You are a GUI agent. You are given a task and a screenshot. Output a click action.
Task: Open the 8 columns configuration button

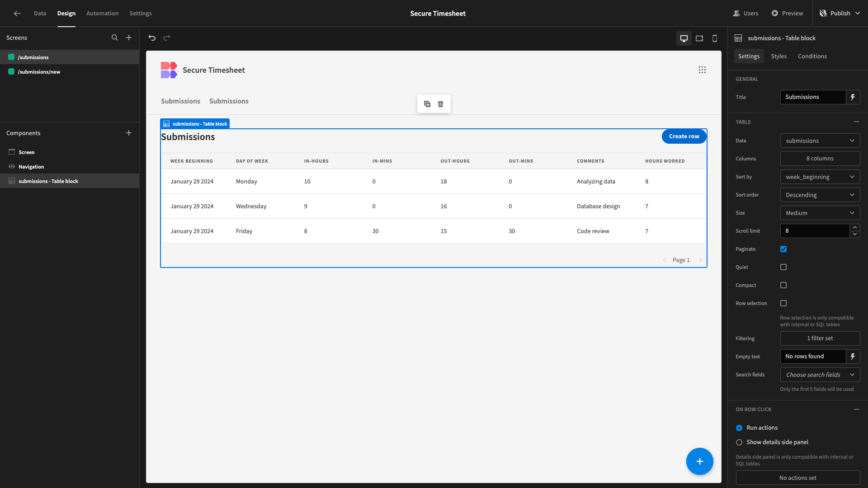[820, 159]
